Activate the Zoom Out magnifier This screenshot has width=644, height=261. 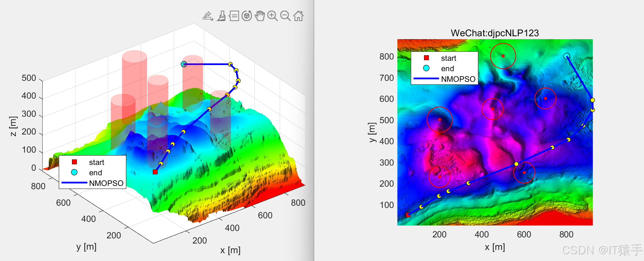point(285,16)
